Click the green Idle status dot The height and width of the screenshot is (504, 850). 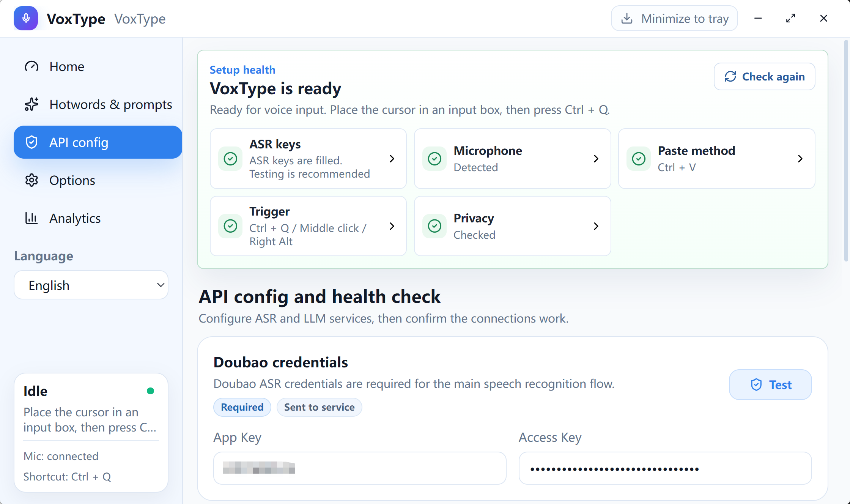point(150,391)
